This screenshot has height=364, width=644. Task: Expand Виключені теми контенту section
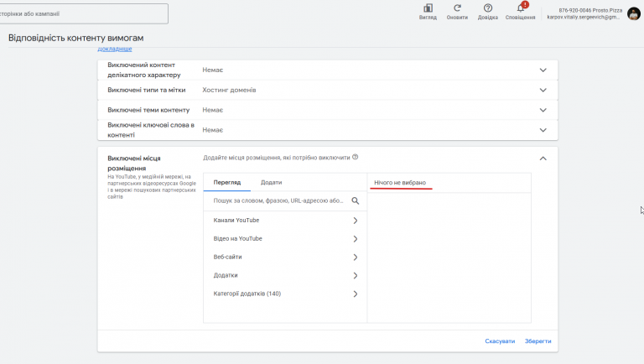[543, 110]
